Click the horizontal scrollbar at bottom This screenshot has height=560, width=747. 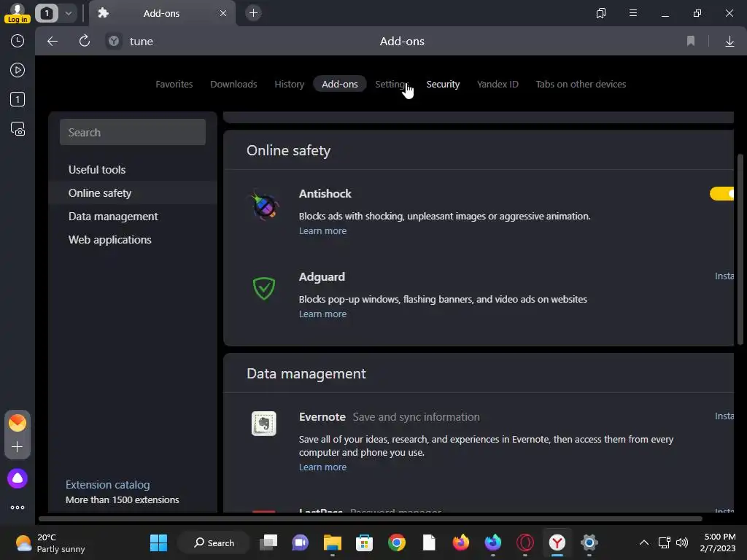click(370, 518)
